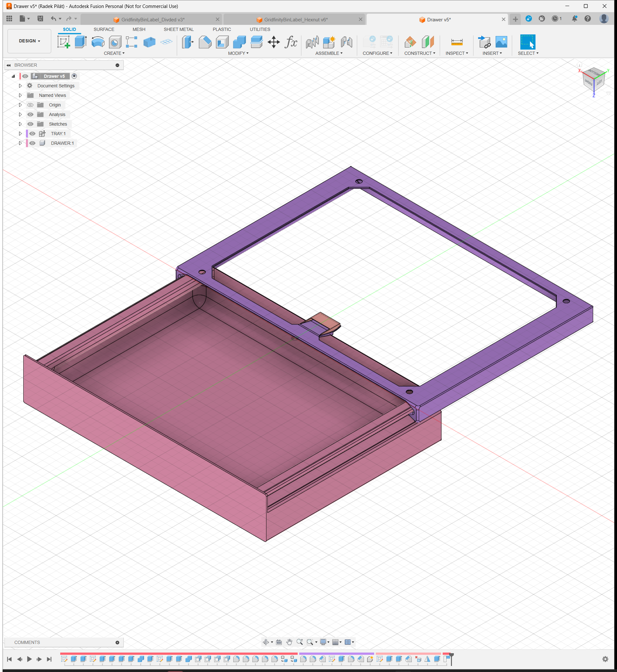The height and width of the screenshot is (672, 617).
Task: Toggle visibility of Origin folder
Action: [x=30, y=105]
